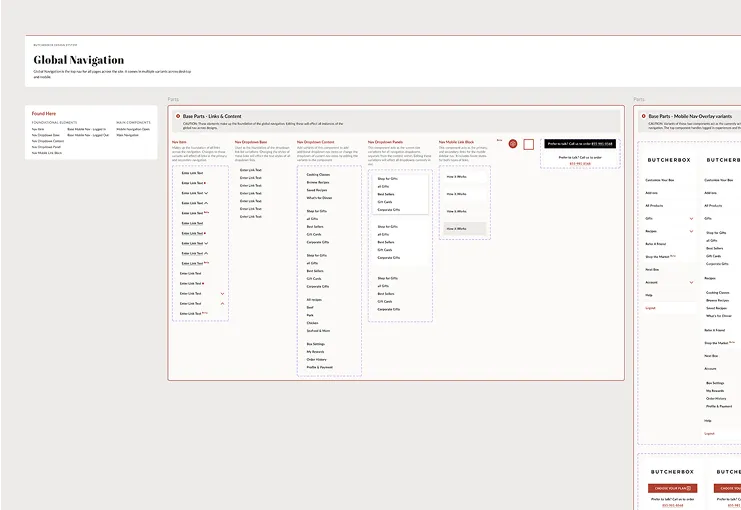Screen dimensions: 741x510
Task: Click the right-aligned red down chevron in Nav Item list
Action: click(x=223, y=294)
